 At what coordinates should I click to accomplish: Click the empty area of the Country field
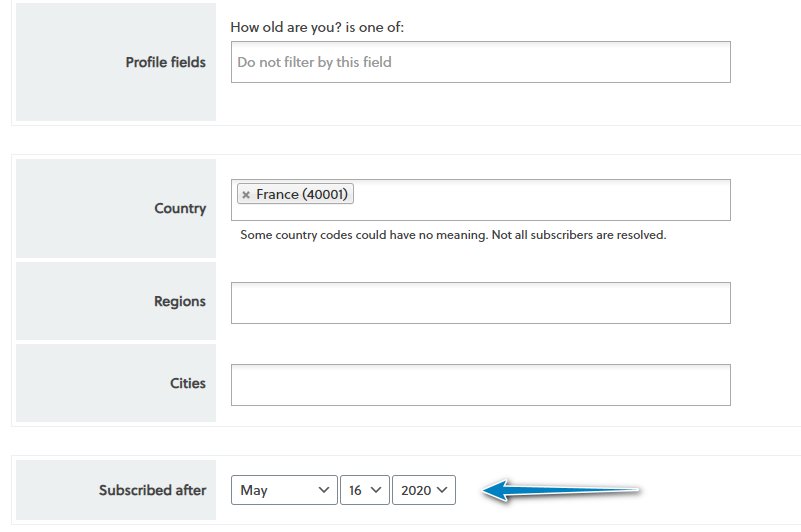click(541, 200)
